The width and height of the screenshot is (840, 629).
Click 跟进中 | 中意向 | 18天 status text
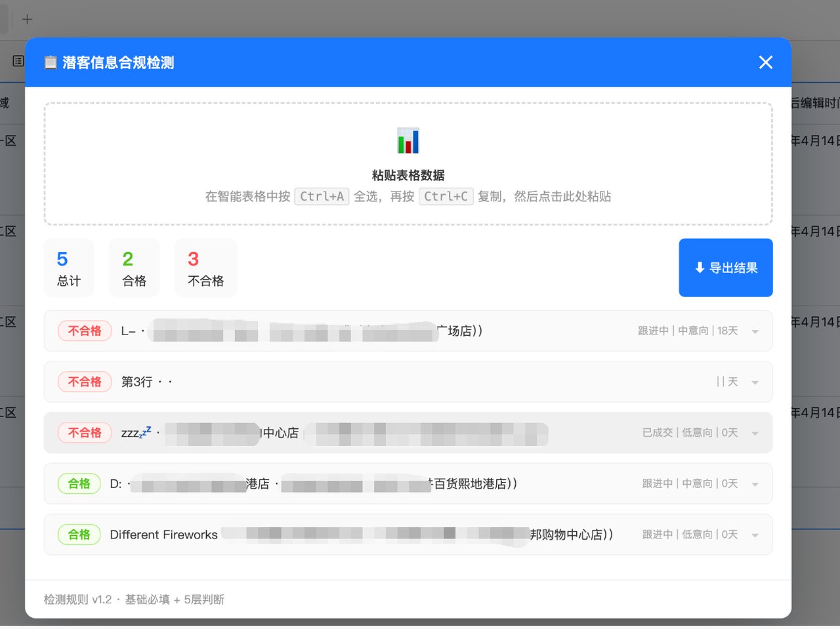click(688, 331)
